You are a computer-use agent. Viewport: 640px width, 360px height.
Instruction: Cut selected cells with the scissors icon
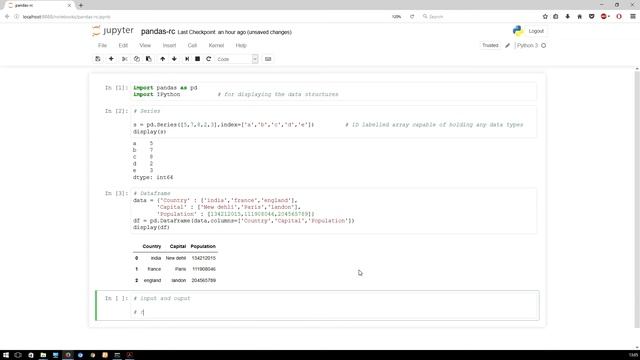pyautogui.click(x=124, y=59)
